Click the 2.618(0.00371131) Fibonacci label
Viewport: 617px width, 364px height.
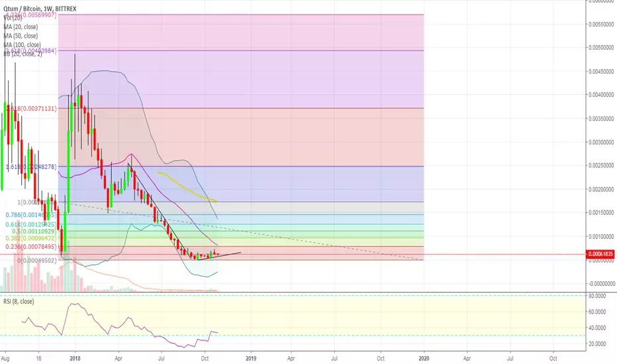32,109
